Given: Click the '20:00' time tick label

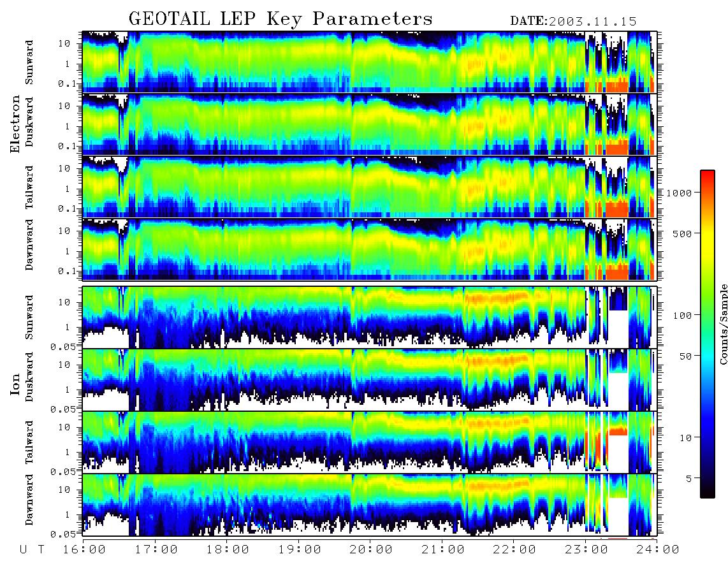Looking at the screenshot, I should [371, 550].
